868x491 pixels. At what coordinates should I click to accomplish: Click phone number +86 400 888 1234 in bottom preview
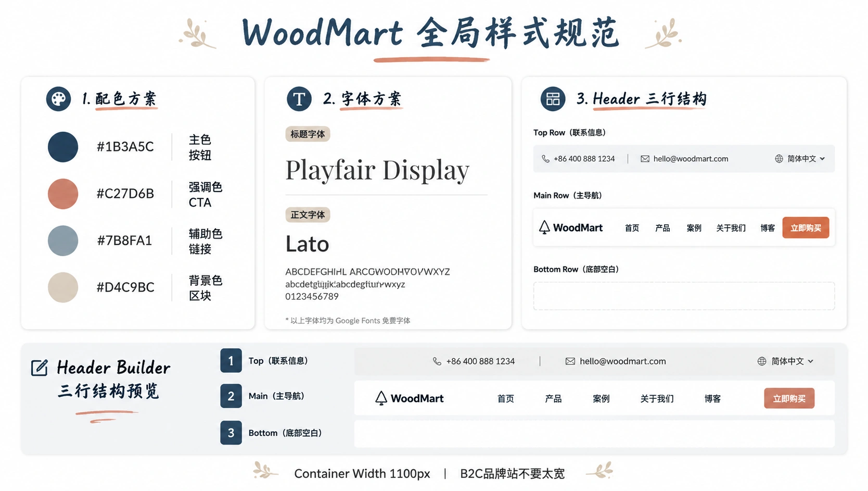point(480,361)
